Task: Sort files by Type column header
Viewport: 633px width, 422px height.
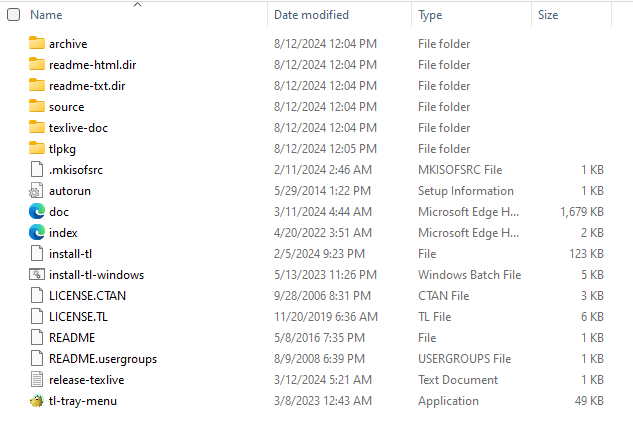Action: coord(430,15)
